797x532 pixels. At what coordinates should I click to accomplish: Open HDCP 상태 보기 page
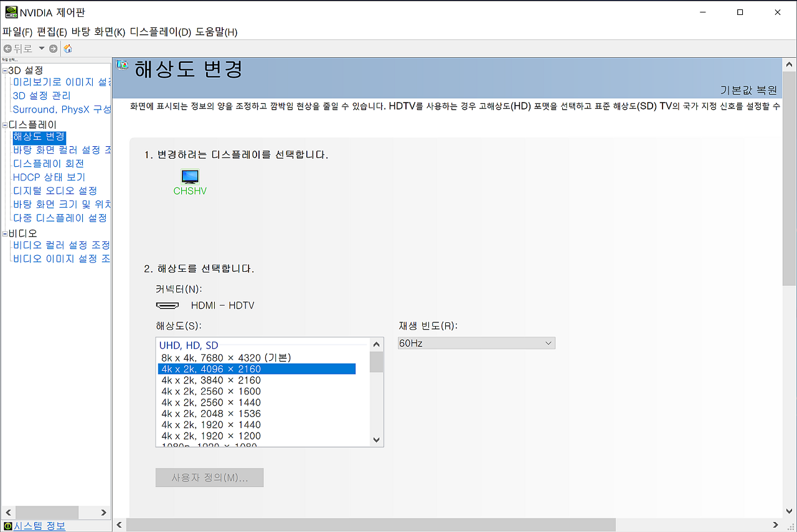pos(49,177)
